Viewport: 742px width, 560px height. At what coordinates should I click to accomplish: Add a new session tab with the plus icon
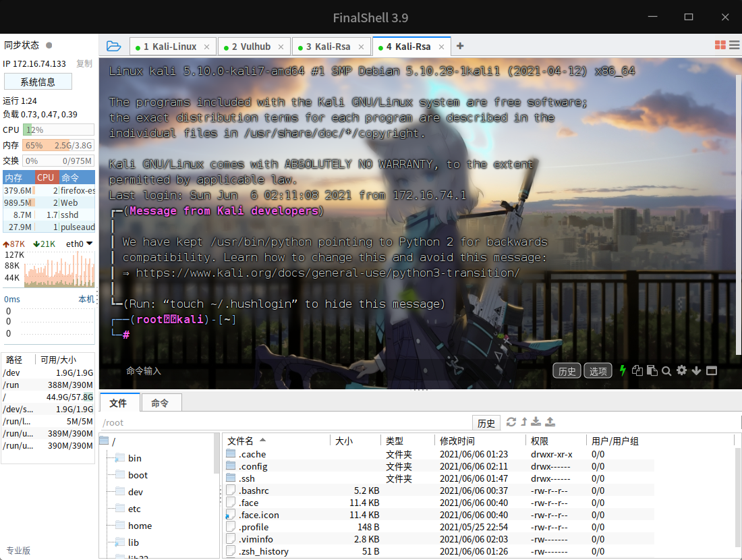click(x=460, y=46)
